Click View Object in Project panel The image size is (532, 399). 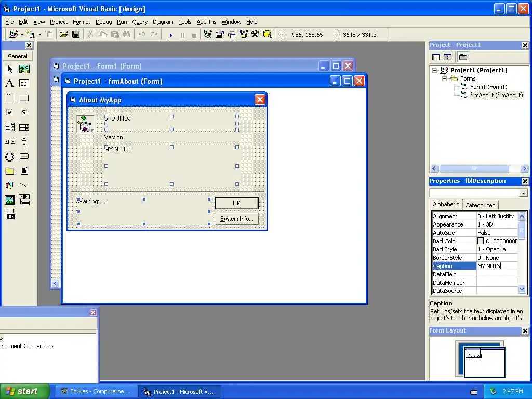pyautogui.click(x=447, y=57)
